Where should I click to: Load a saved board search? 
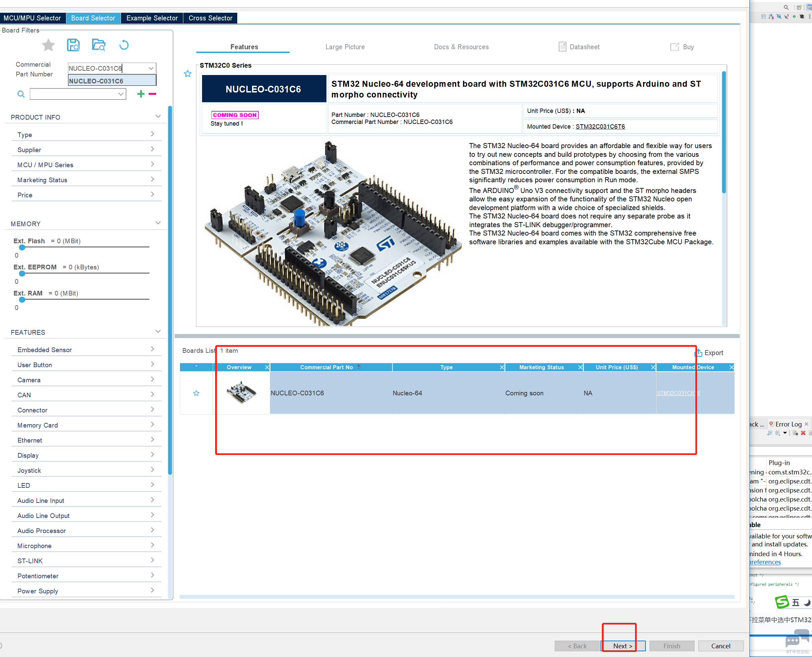(99, 45)
